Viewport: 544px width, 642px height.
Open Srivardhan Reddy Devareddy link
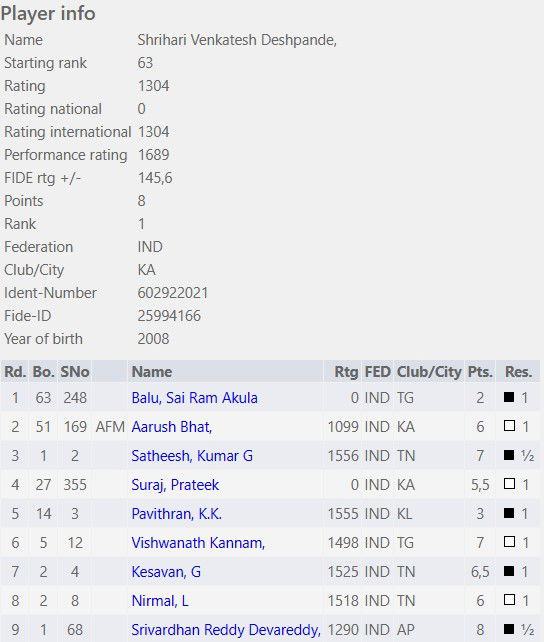pyautogui.click(x=226, y=630)
